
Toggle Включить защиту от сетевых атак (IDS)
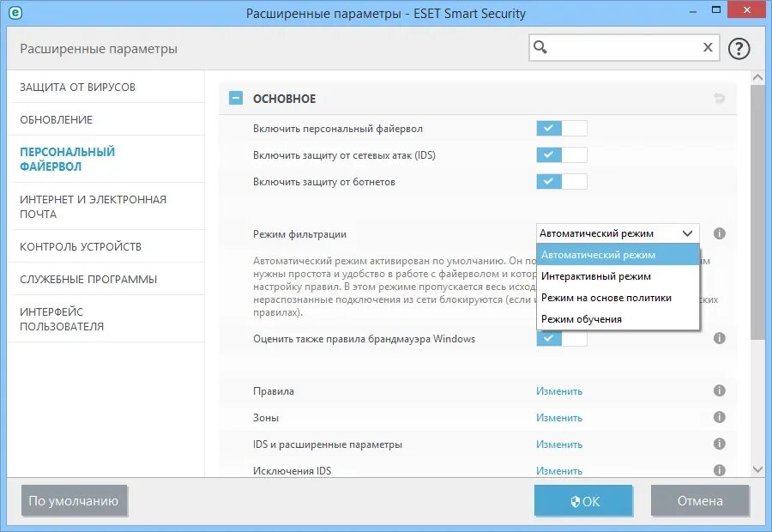(562, 155)
